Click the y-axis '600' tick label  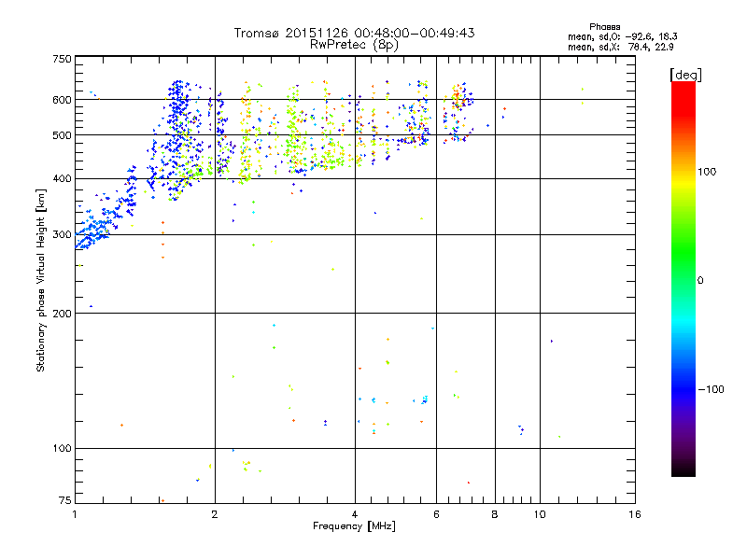(x=62, y=100)
